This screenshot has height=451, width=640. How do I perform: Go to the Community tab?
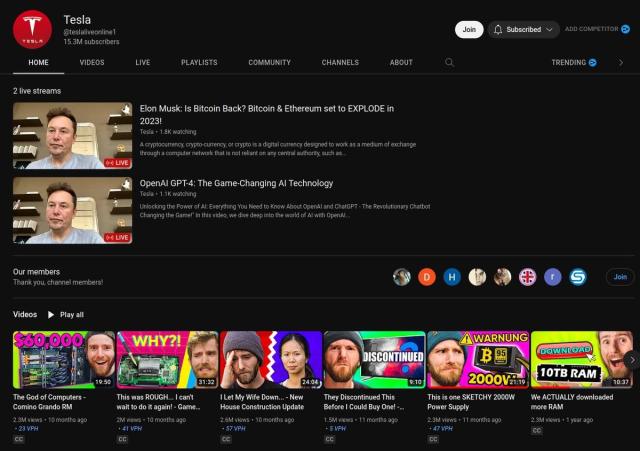pyautogui.click(x=269, y=62)
